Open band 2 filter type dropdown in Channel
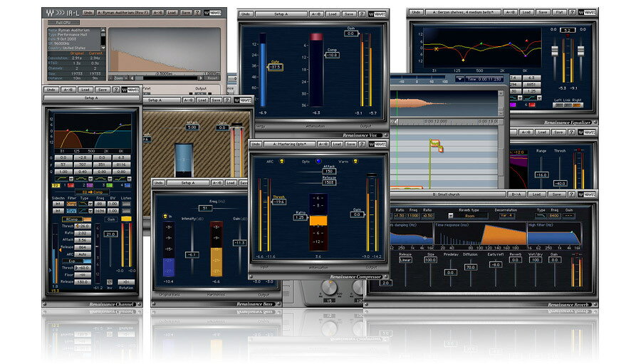 90,179
